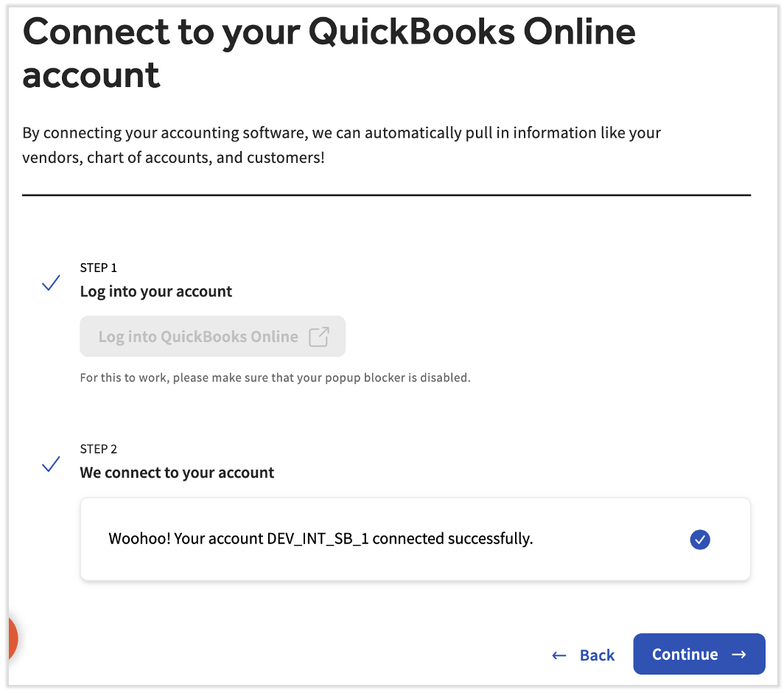Click the left arrow beside Back
The width and height of the screenshot is (784, 693).
[x=559, y=655]
